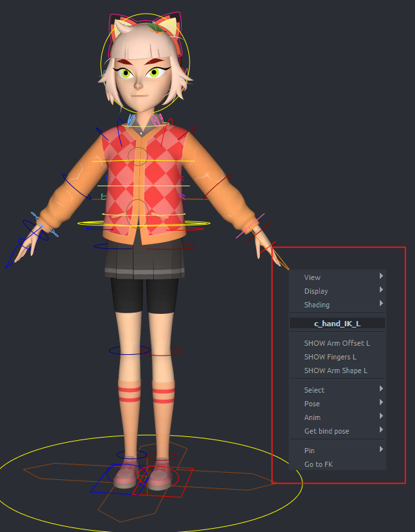The width and height of the screenshot is (415, 532).
Task: Open the Anim menu entry
Action: (x=312, y=417)
